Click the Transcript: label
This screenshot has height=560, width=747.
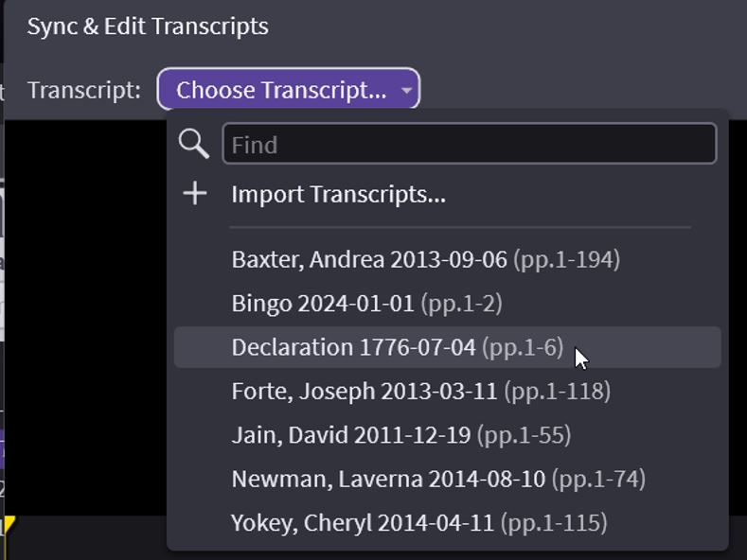coord(83,91)
